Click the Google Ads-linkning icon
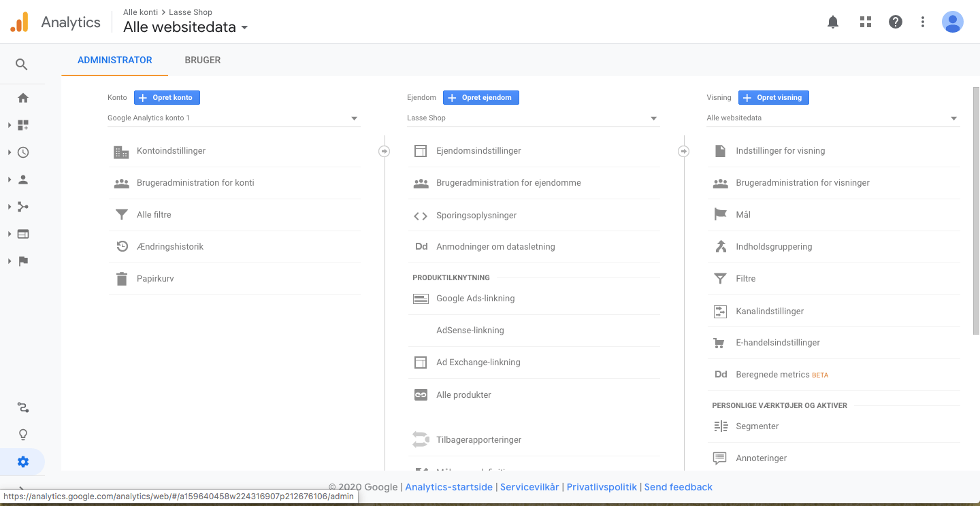Viewport: 980px width, 506px height. pyautogui.click(x=421, y=299)
